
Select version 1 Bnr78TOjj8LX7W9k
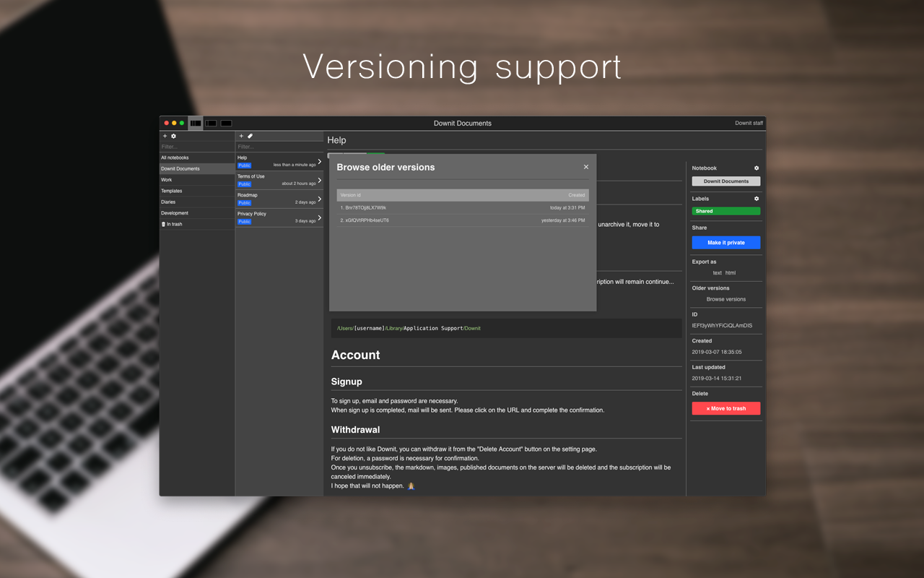pos(463,207)
